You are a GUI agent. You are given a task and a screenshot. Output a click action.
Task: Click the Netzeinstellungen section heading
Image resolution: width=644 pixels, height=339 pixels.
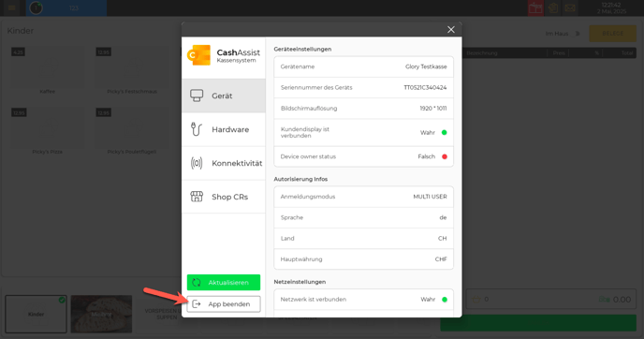point(300,282)
